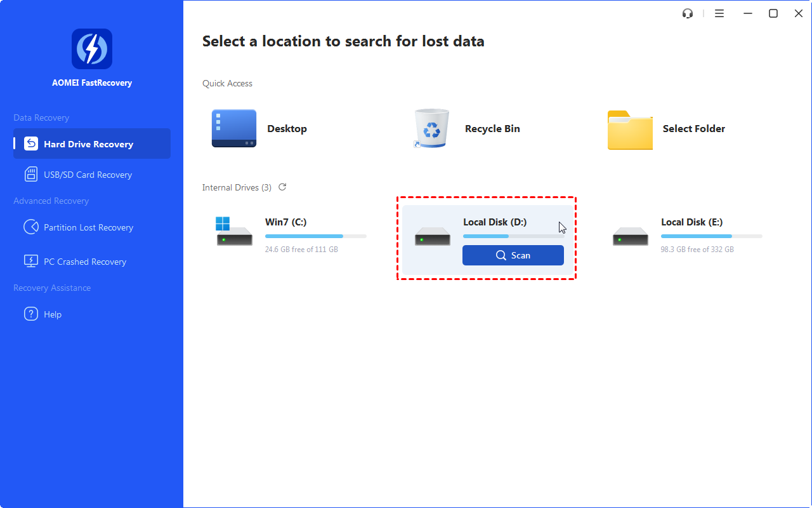Click the 'Internal Drives (3)' heading
The image size is (812, 508).
coord(237,187)
